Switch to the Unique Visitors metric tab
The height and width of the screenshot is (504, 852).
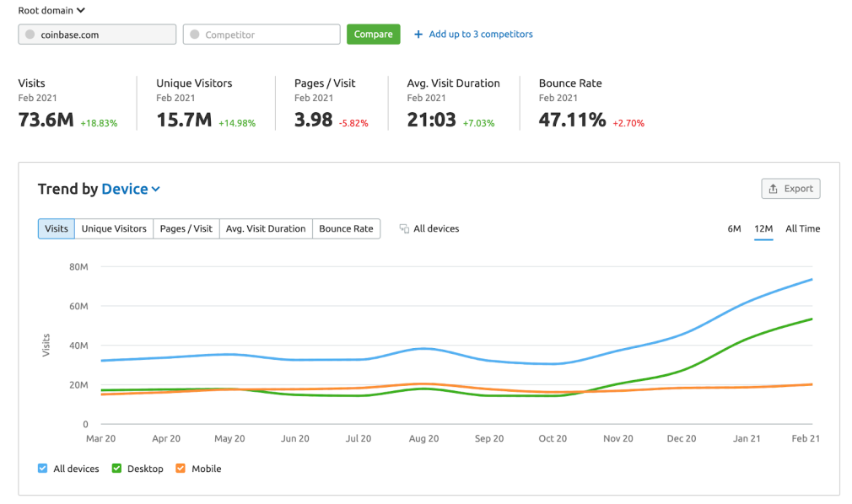(x=114, y=228)
